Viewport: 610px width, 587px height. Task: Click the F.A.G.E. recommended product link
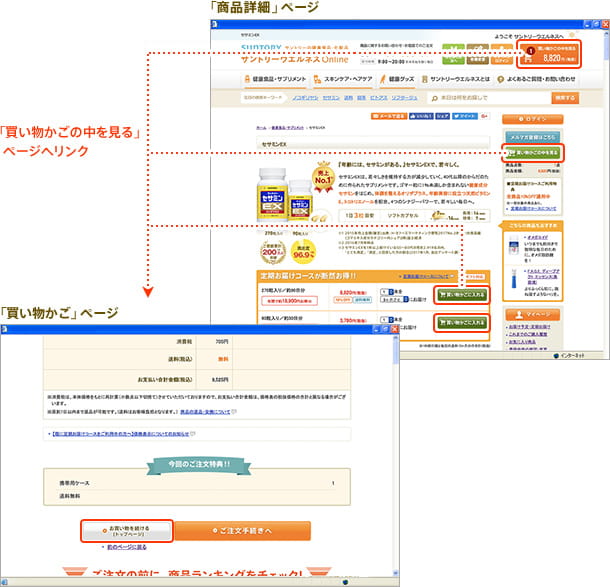(x=543, y=277)
